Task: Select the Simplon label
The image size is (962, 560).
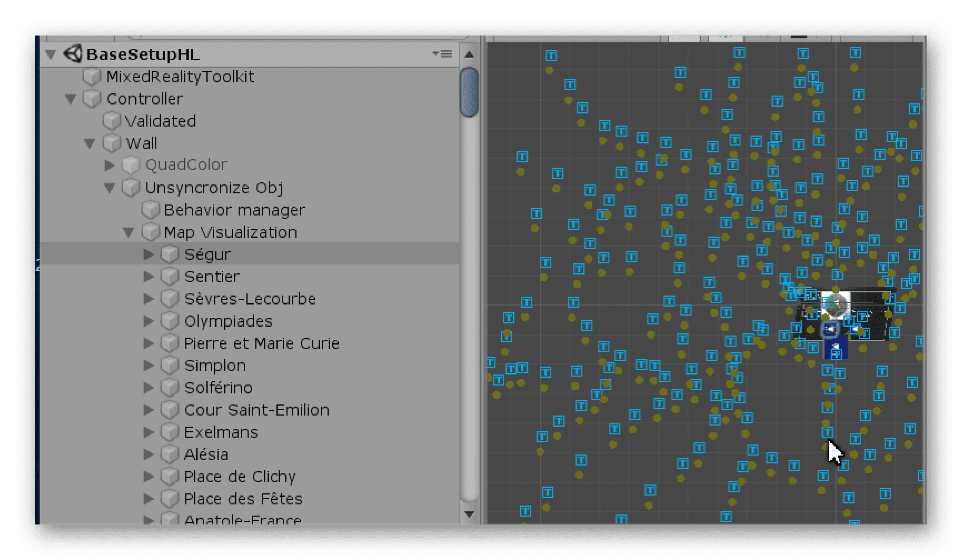Action: (215, 366)
